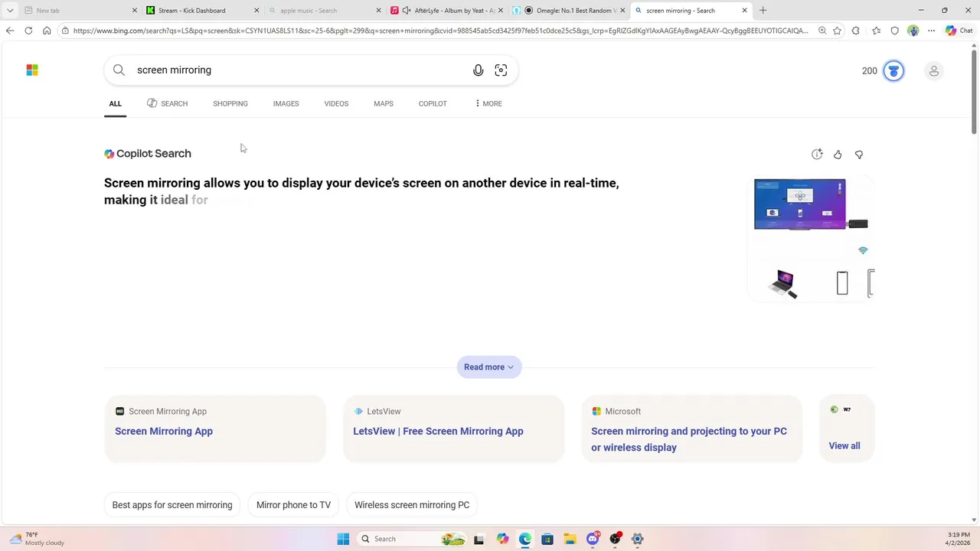Select Wireless screen mirroring PC suggestion

412,505
